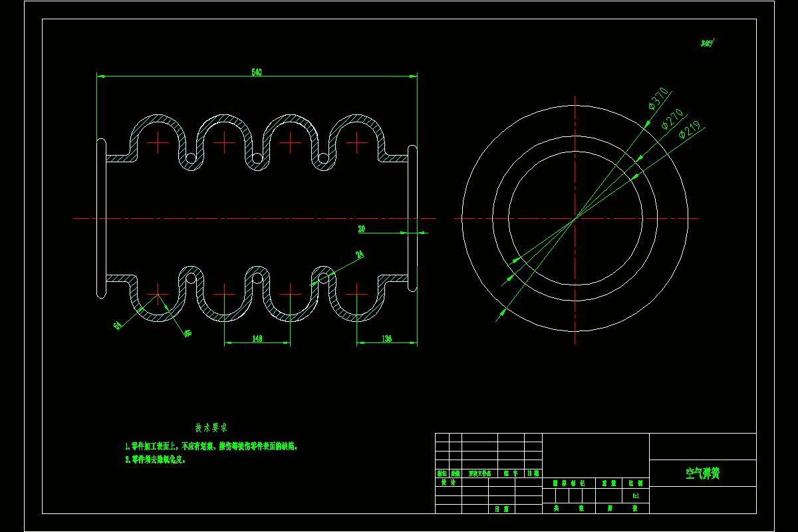The width and height of the screenshot is (798, 532).
Task: Pick the 20 flange thickness dimension
Action: pos(362,229)
